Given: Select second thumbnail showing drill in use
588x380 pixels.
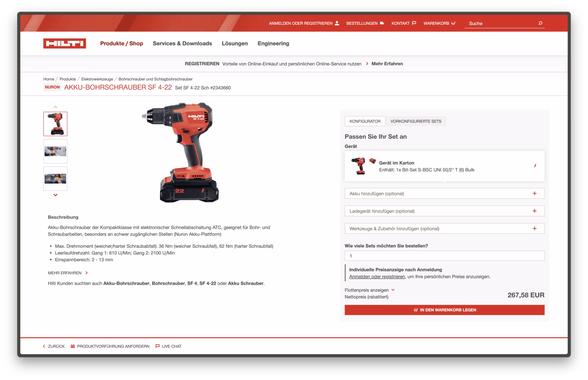Looking at the screenshot, I should click(x=55, y=151).
